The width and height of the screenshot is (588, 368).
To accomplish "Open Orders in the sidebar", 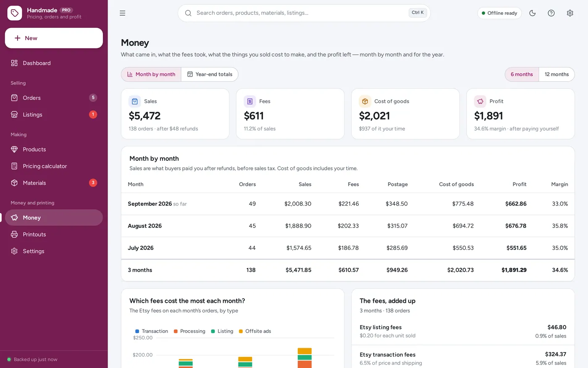I will tap(54, 98).
